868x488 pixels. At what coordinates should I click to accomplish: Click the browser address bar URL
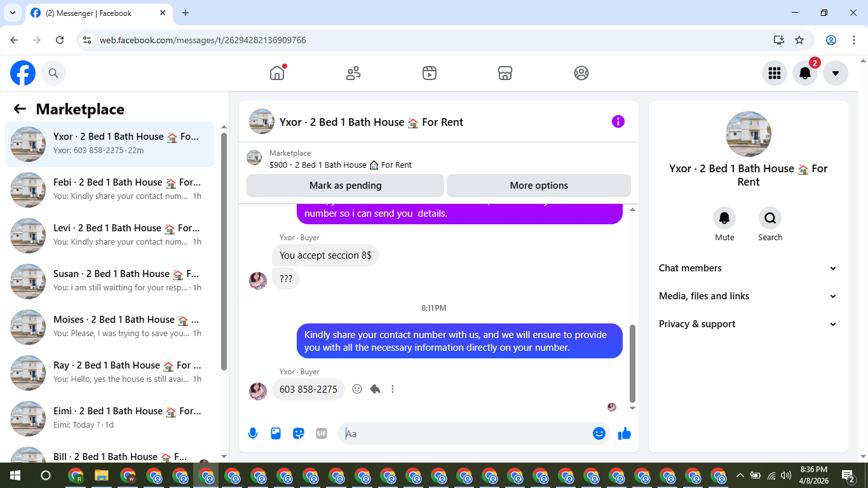pos(203,40)
